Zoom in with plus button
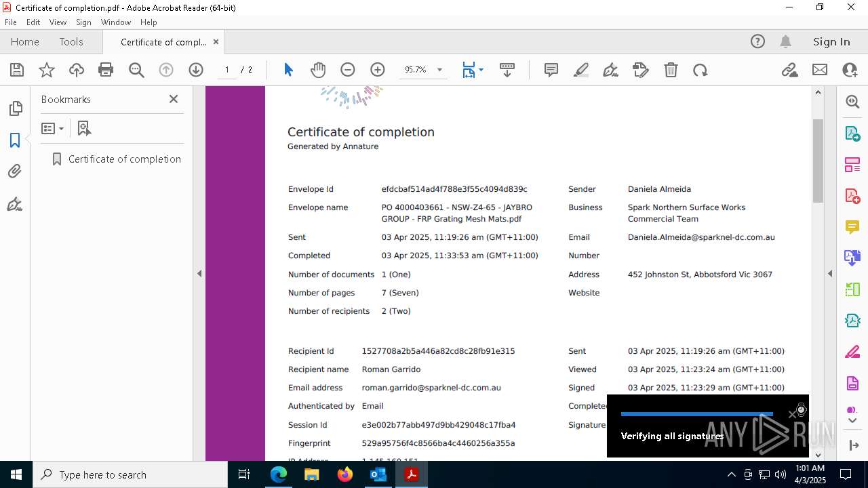 click(x=378, y=70)
